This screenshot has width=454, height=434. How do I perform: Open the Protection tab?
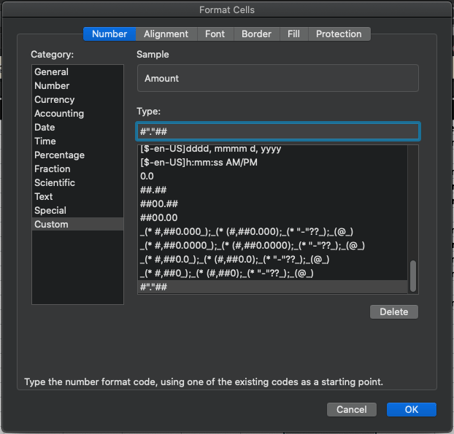[x=339, y=34]
